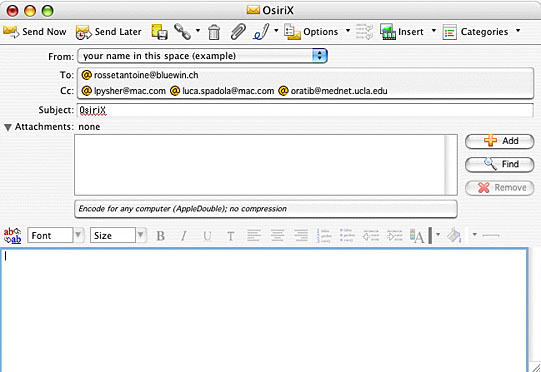Open the font color dropdown arrow
This screenshot has width=541, height=372.
[438, 235]
